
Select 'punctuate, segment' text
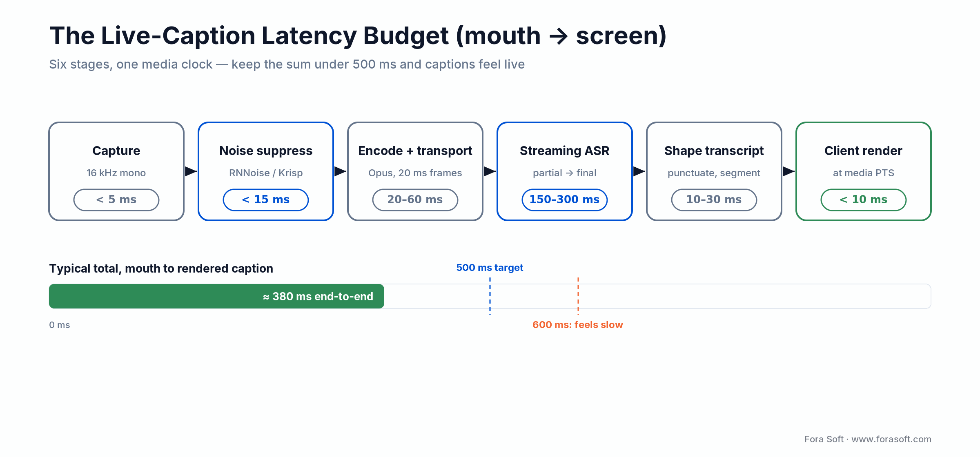[714, 173]
